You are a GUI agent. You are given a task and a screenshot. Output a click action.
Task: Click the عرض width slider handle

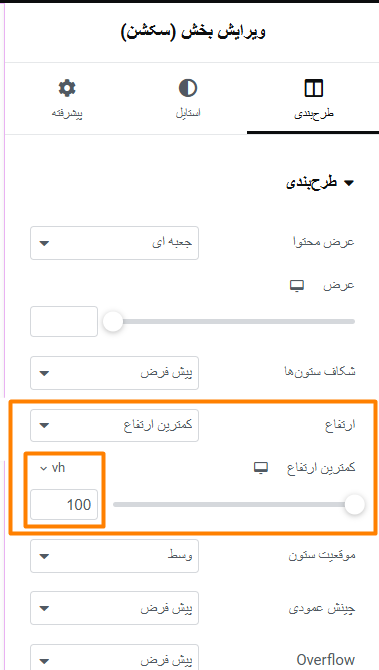(113, 321)
